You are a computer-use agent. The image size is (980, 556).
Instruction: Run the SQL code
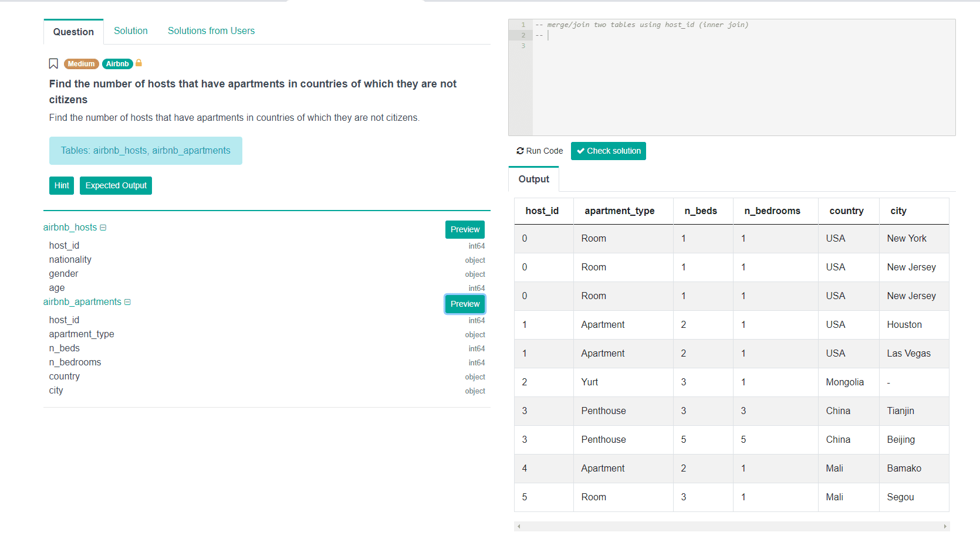tap(539, 151)
